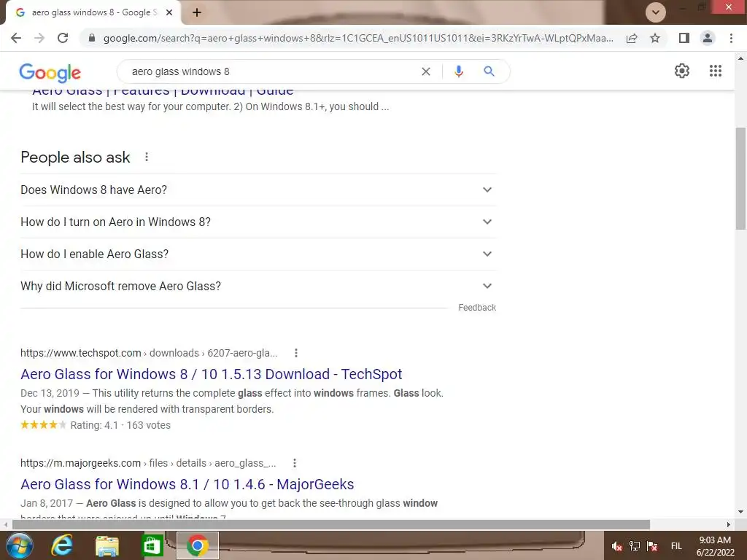The width and height of the screenshot is (747, 560).
Task: Click scroll-right arrow of horizontal scrollbar
Action: pyautogui.click(x=729, y=524)
